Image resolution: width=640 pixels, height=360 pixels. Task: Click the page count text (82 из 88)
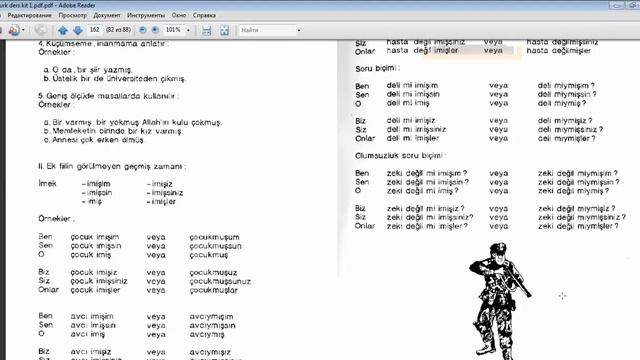coord(118,30)
